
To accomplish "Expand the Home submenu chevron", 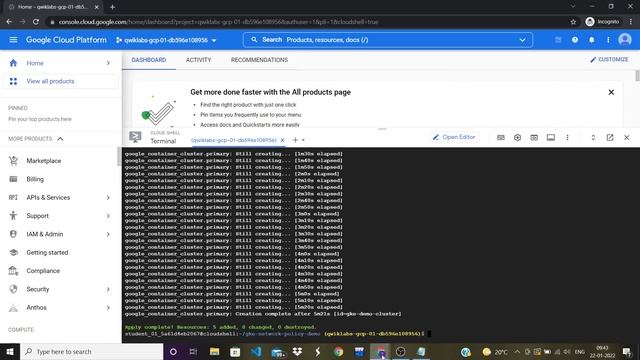I will [108, 63].
